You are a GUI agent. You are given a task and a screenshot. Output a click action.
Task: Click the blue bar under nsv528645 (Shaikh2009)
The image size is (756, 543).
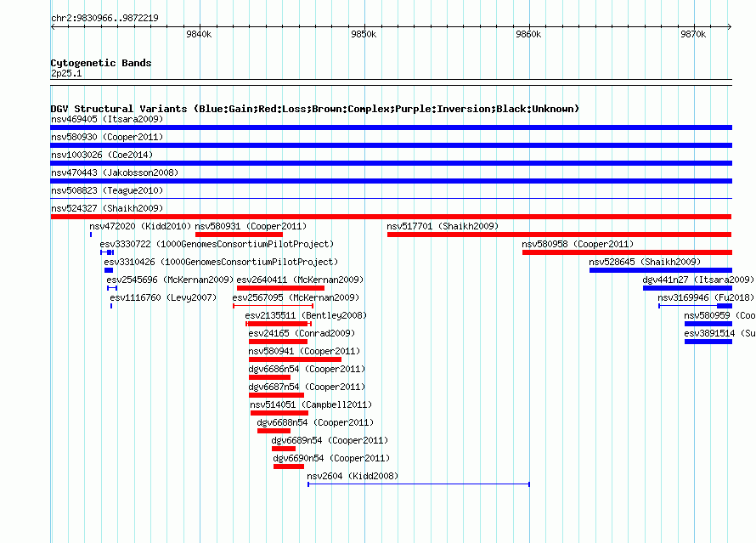pyautogui.click(x=661, y=270)
